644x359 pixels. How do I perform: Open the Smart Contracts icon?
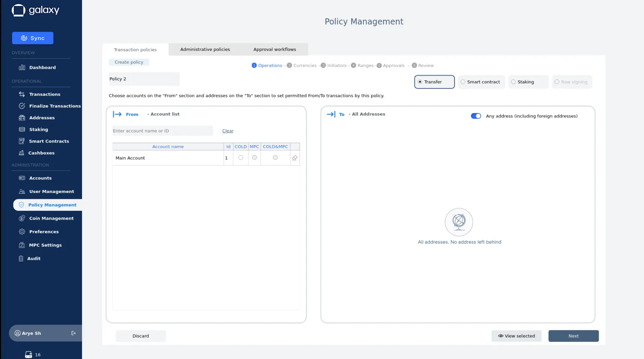tap(22, 141)
